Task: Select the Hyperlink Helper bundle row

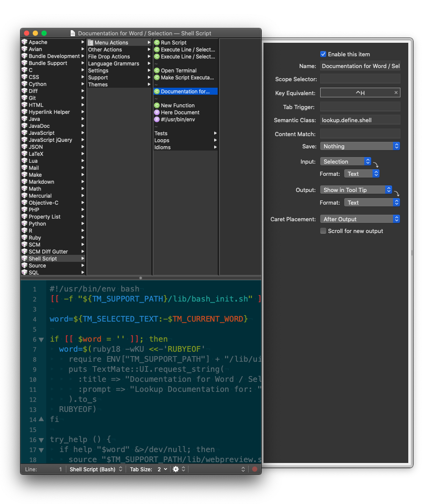Action: 53,112
